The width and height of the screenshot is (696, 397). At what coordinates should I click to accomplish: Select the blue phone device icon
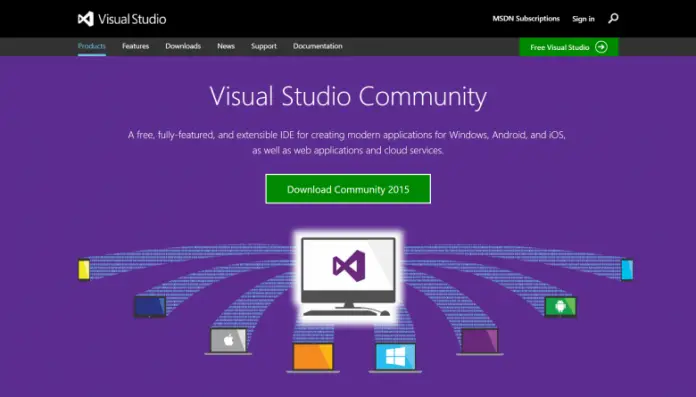click(x=627, y=270)
